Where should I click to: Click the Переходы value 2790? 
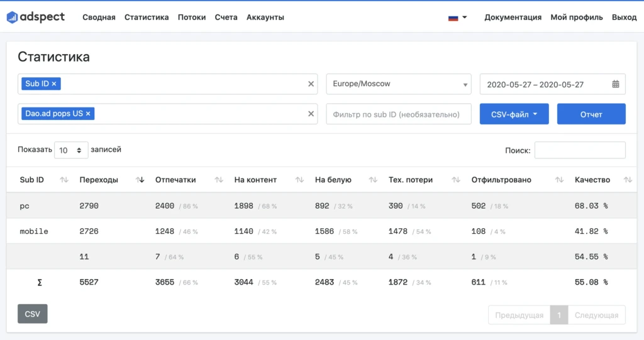point(89,206)
